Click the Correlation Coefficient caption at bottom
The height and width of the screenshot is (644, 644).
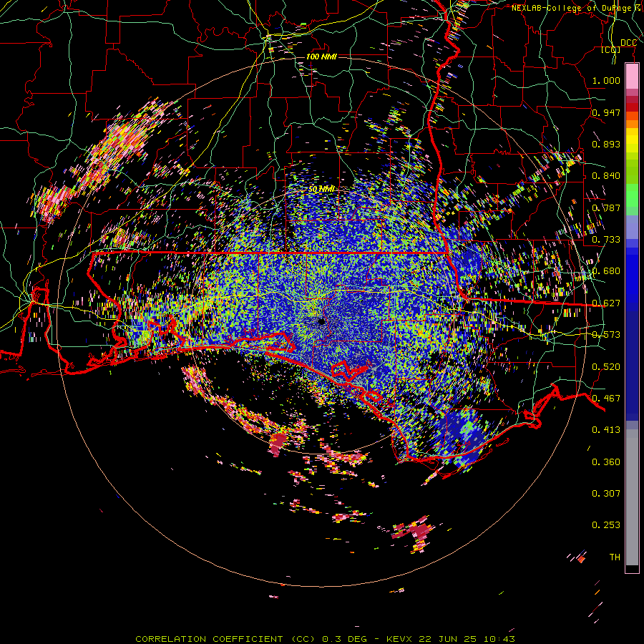click(x=325, y=639)
